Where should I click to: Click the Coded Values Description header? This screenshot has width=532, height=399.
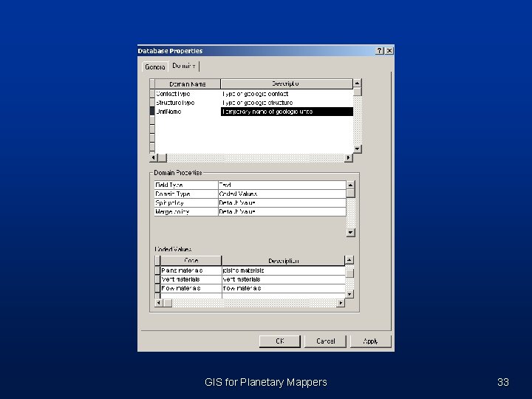coord(283,261)
